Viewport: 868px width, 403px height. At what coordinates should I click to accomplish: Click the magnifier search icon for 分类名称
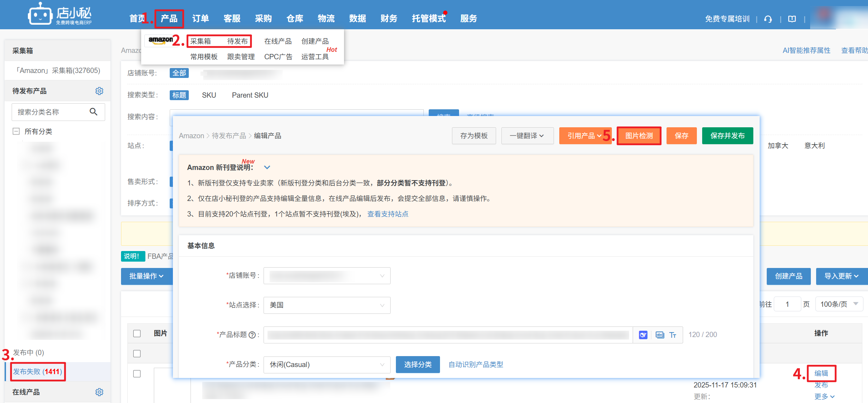click(94, 112)
